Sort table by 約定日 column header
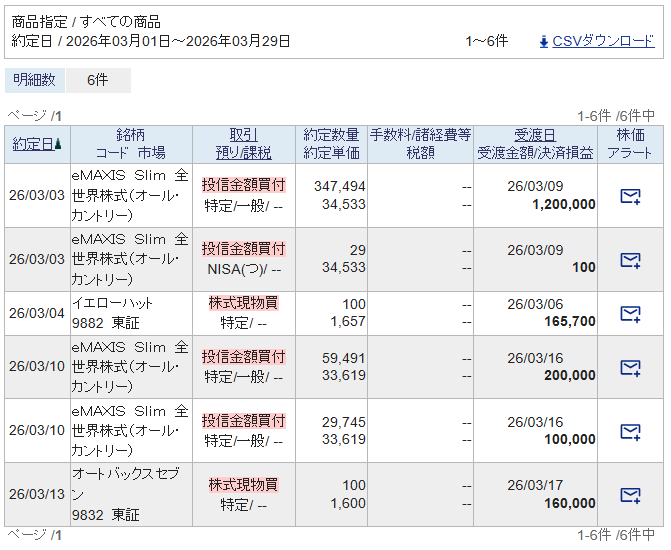Image resolution: width=671 pixels, height=550 pixels. point(33,144)
